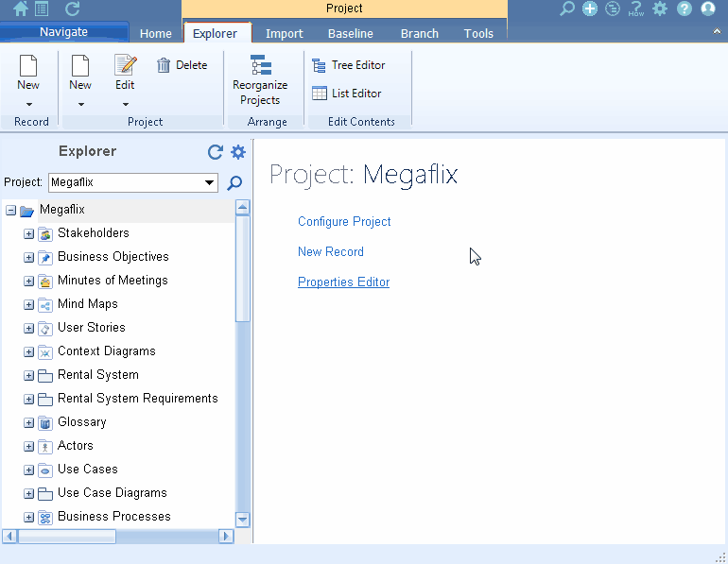Open Explorer panel settings gear

tap(238, 152)
